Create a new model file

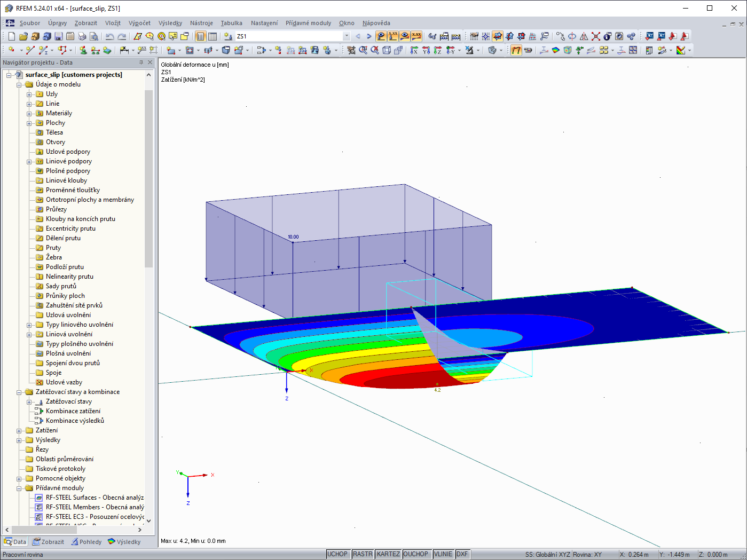[x=11, y=36]
